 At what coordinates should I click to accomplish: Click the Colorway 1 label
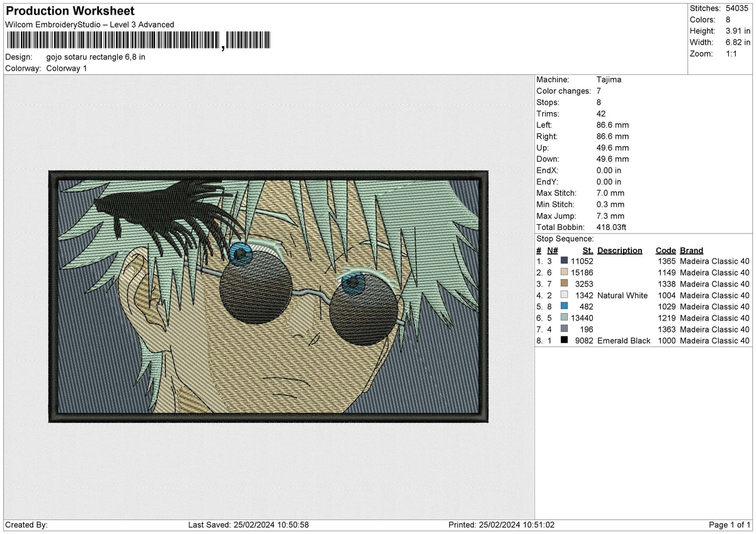67,68
